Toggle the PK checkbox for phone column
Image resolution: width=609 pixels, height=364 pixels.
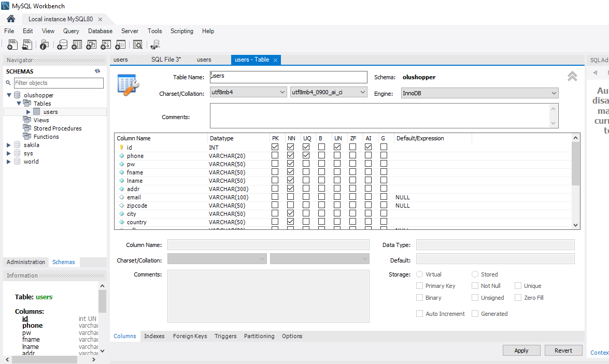click(275, 155)
